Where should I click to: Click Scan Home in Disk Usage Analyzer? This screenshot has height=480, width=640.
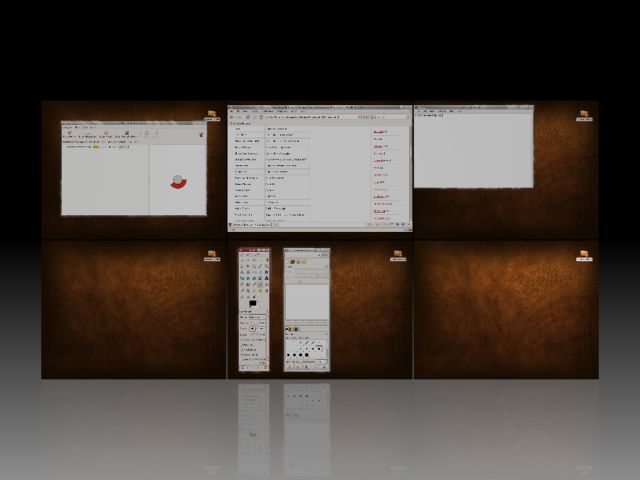click(x=70, y=134)
